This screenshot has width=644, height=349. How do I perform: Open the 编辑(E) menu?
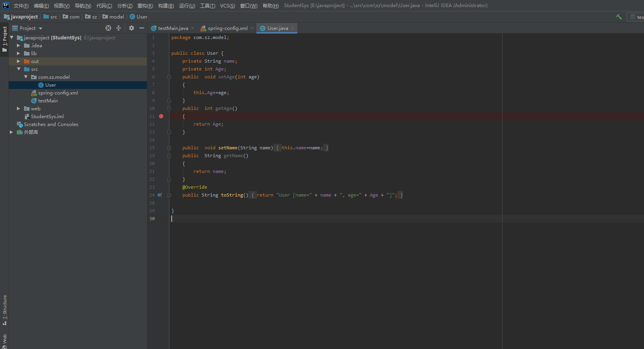click(x=41, y=6)
